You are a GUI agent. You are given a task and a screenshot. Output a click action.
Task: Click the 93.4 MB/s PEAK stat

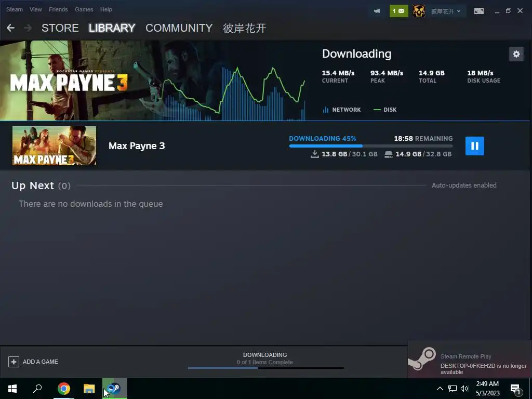[x=387, y=76]
